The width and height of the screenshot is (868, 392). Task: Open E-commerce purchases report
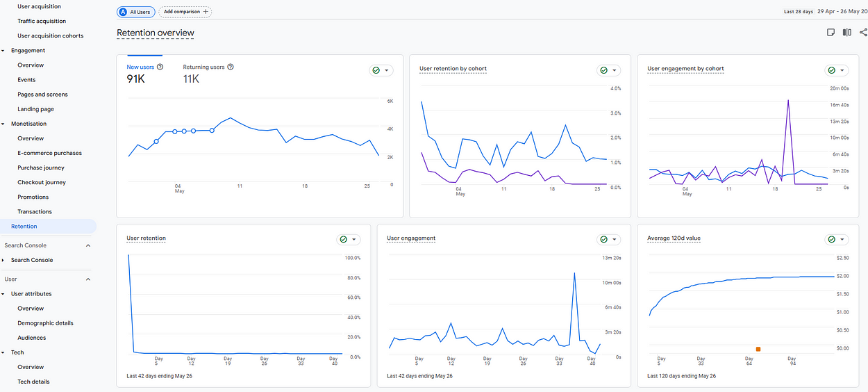49,153
